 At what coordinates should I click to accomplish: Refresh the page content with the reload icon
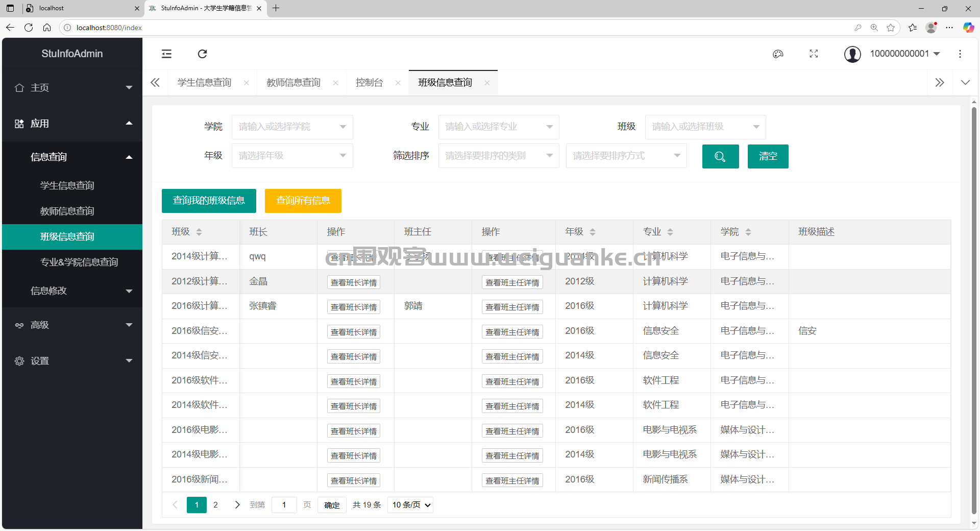coord(202,54)
